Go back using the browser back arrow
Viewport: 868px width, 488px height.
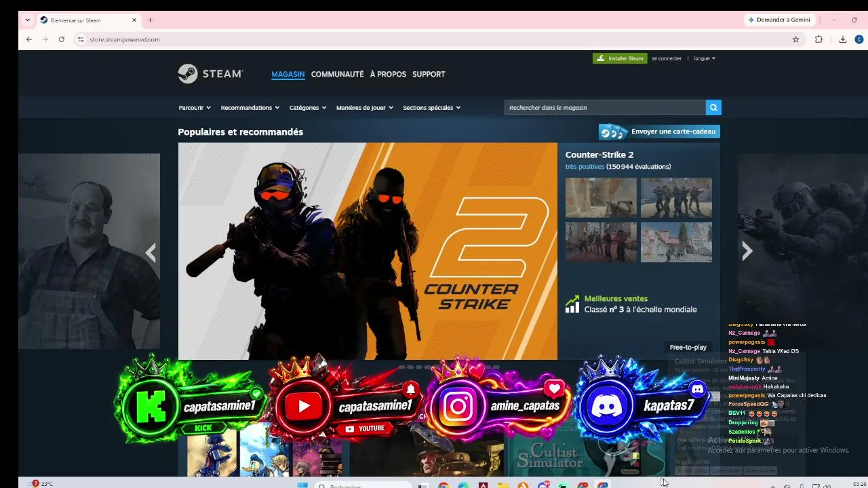[x=29, y=39]
